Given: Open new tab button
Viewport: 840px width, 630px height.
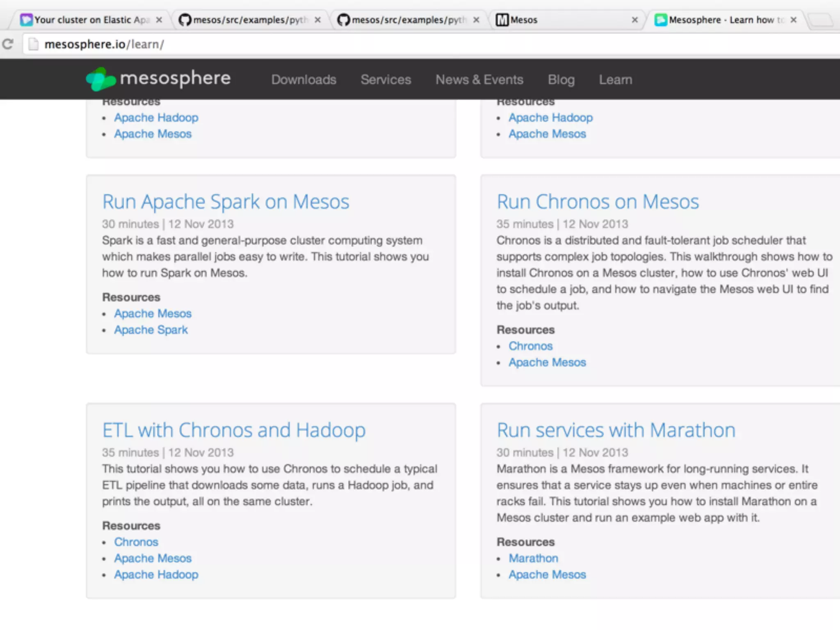Looking at the screenshot, I should click(x=820, y=20).
